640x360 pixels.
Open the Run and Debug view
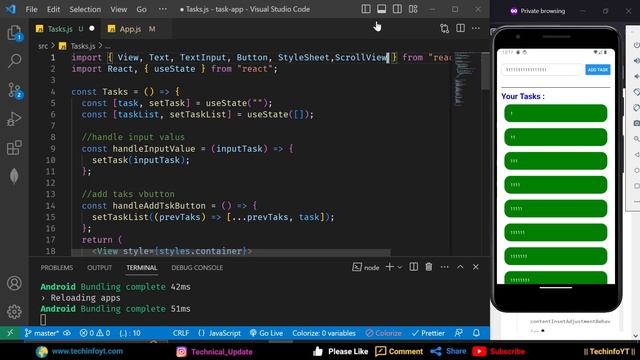point(14,119)
